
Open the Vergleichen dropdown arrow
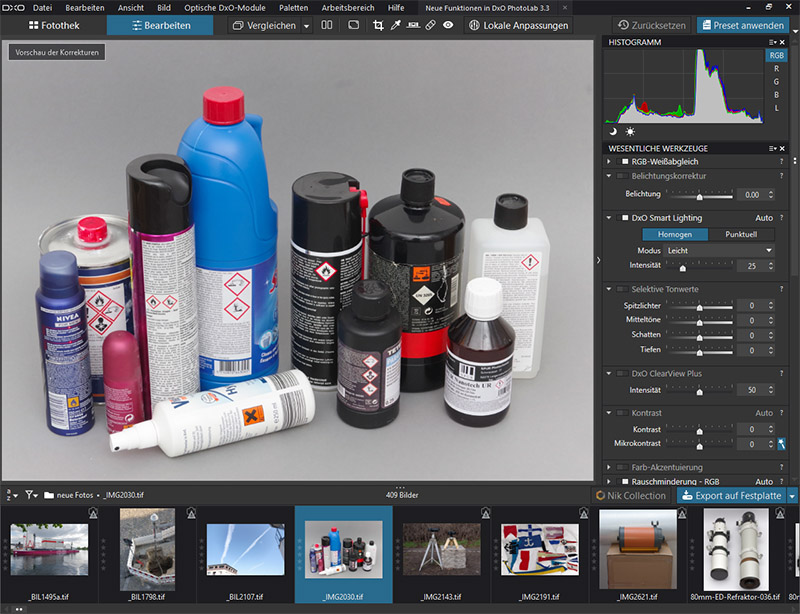(306, 25)
